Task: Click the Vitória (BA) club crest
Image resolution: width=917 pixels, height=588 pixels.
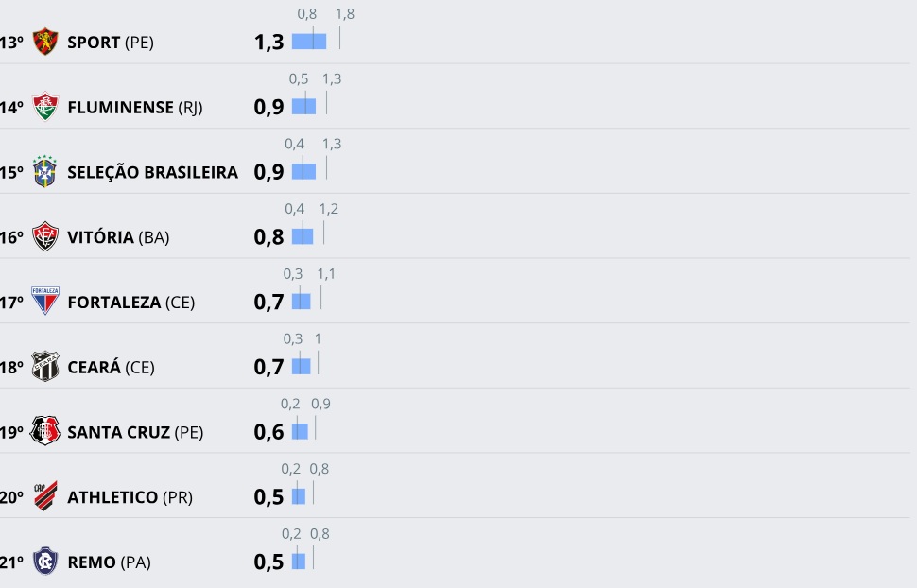Action: 45,236
